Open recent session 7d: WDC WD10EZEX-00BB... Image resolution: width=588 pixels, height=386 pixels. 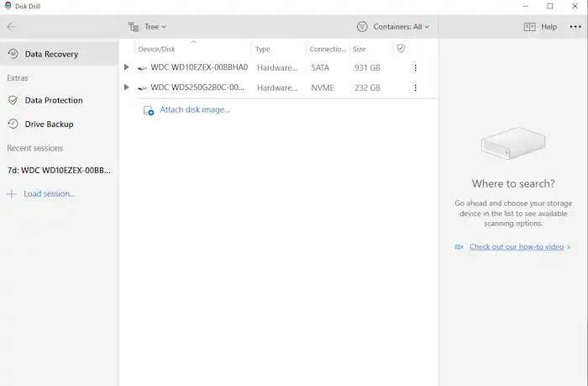[x=59, y=171]
